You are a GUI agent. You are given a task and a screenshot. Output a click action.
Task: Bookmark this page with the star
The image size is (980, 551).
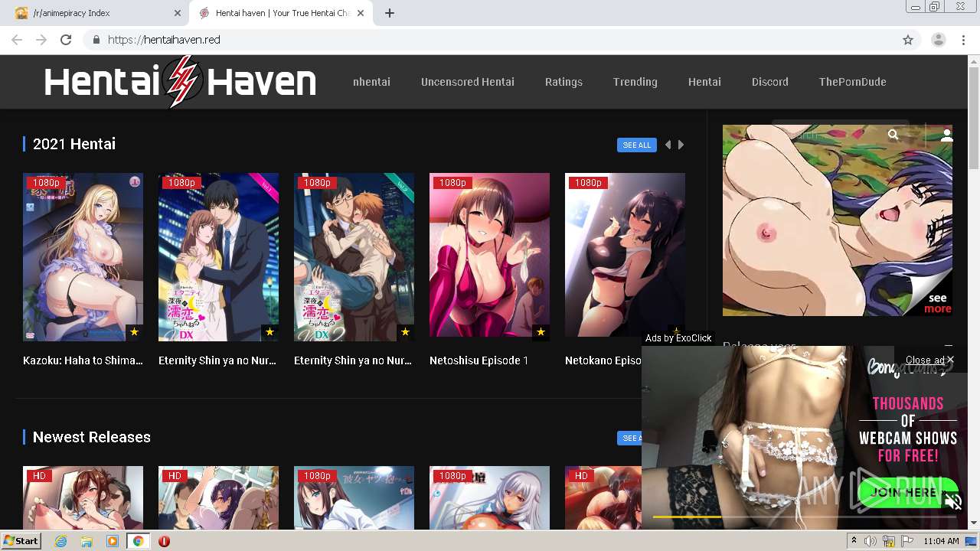908,40
